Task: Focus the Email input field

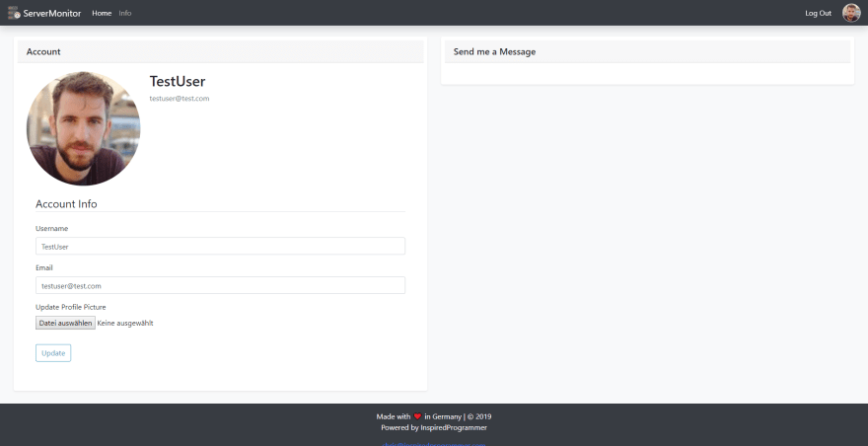Action: point(220,285)
